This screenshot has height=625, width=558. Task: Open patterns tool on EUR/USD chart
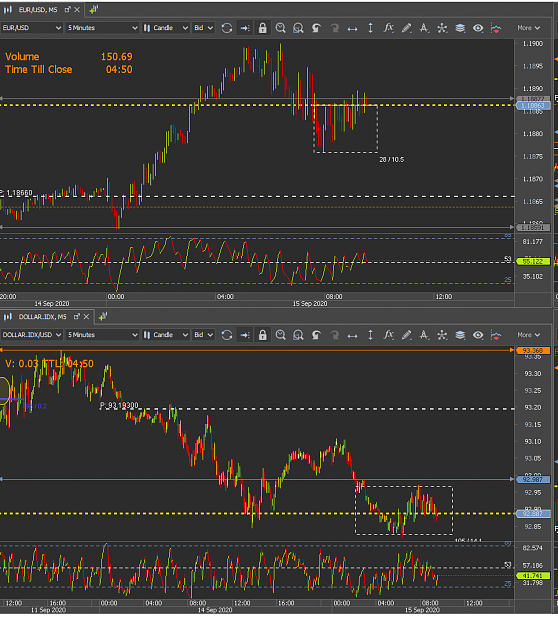[442, 28]
